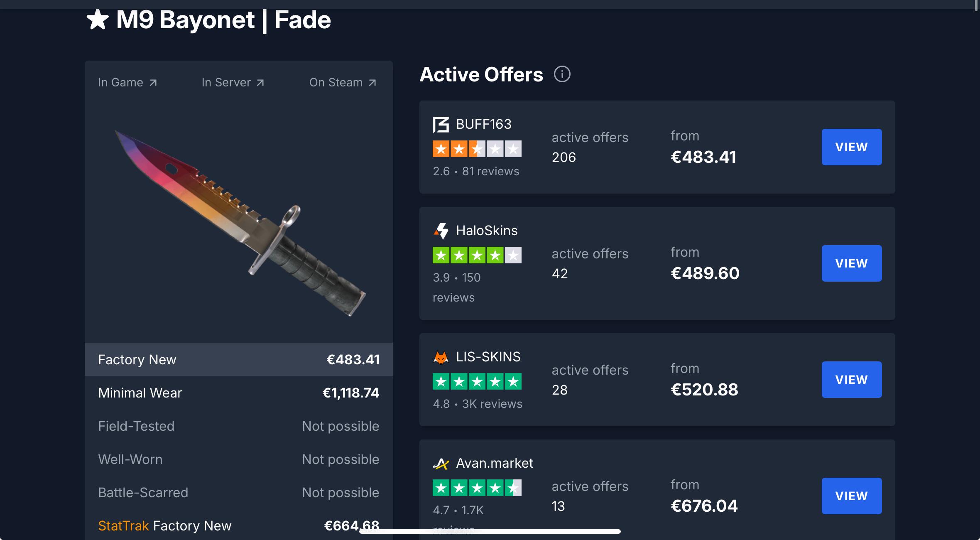This screenshot has height=540, width=980.
Task: Open the In Game external link
Action: [x=127, y=83]
